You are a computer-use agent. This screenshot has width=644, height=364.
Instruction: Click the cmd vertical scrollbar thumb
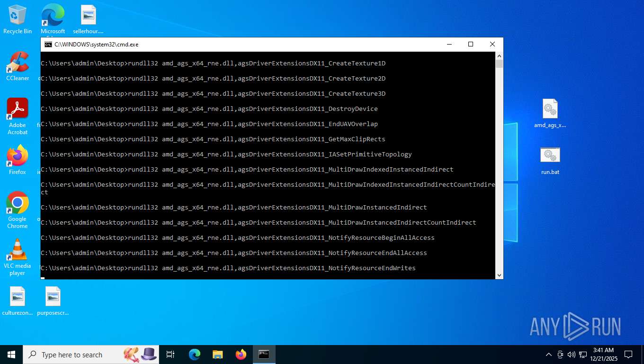[499, 64]
